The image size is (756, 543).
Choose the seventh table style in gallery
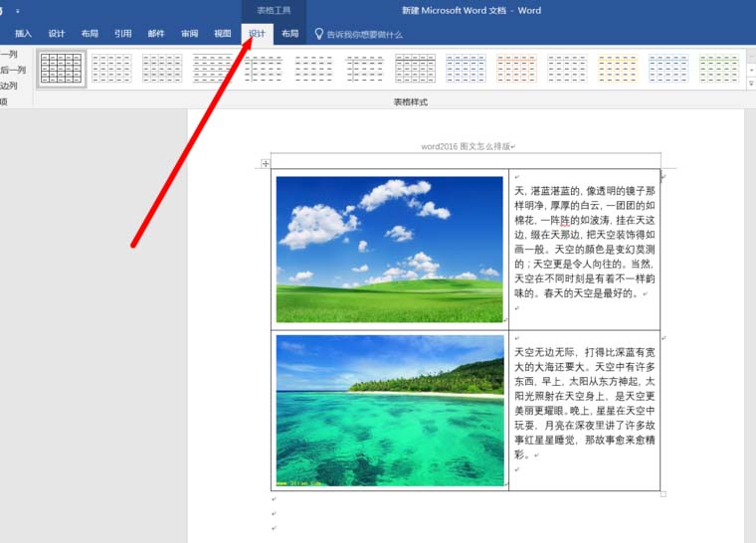364,69
